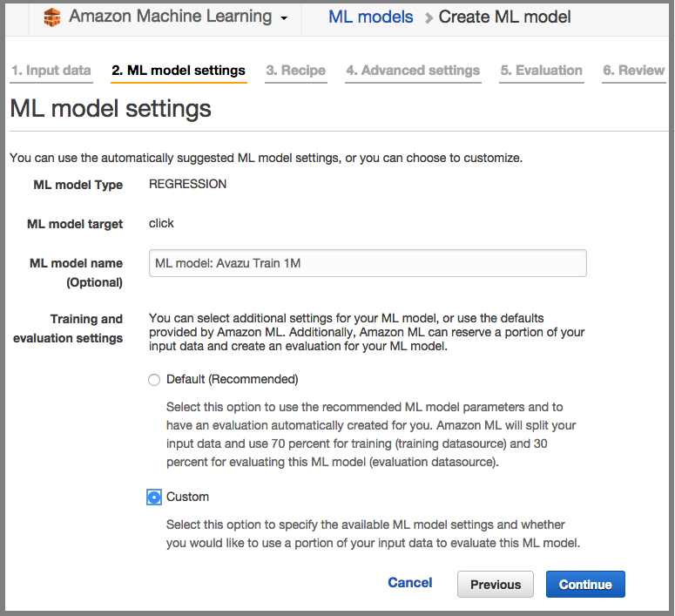
Task: Click the Default (Recommended) label text
Action: [232, 380]
